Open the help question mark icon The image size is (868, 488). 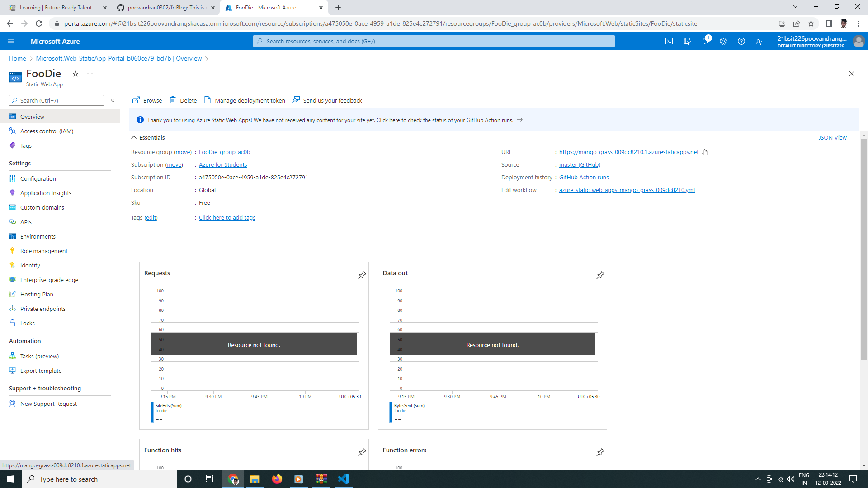pos(741,41)
